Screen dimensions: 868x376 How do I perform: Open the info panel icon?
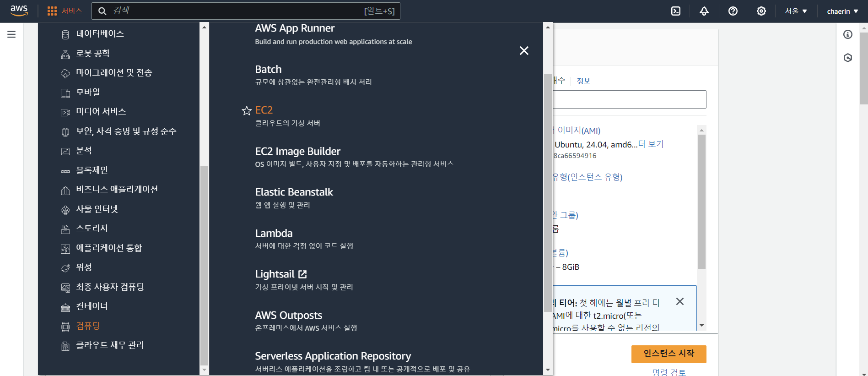848,34
